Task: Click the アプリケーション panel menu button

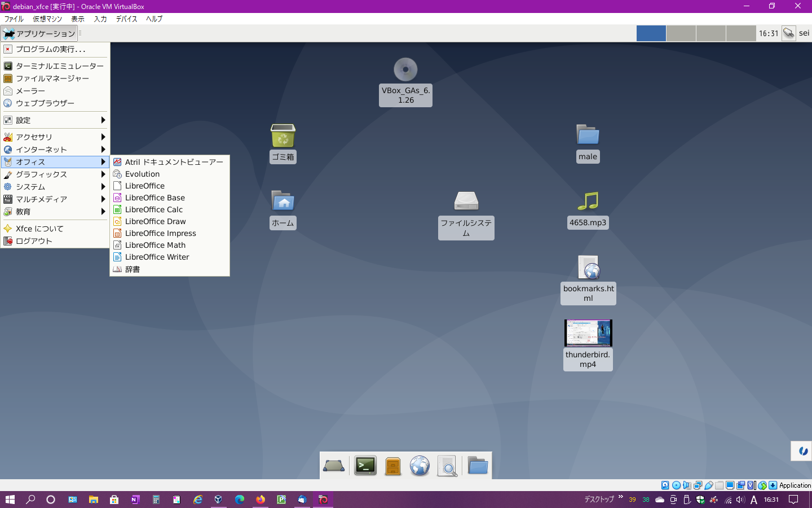Action: tap(39, 33)
